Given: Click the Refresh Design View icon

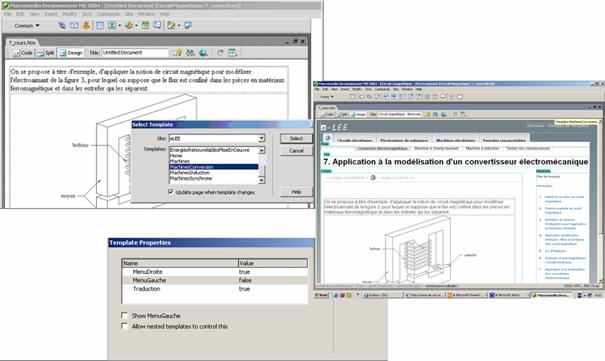Looking at the screenshot, I should tap(220, 53).
